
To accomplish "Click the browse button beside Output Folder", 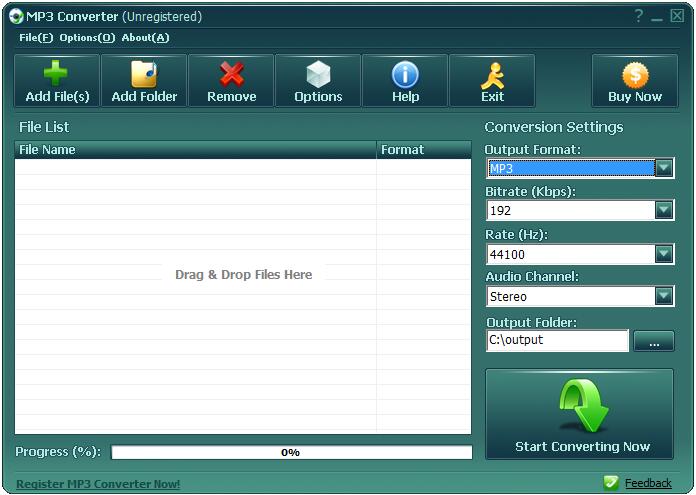I will 654,342.
